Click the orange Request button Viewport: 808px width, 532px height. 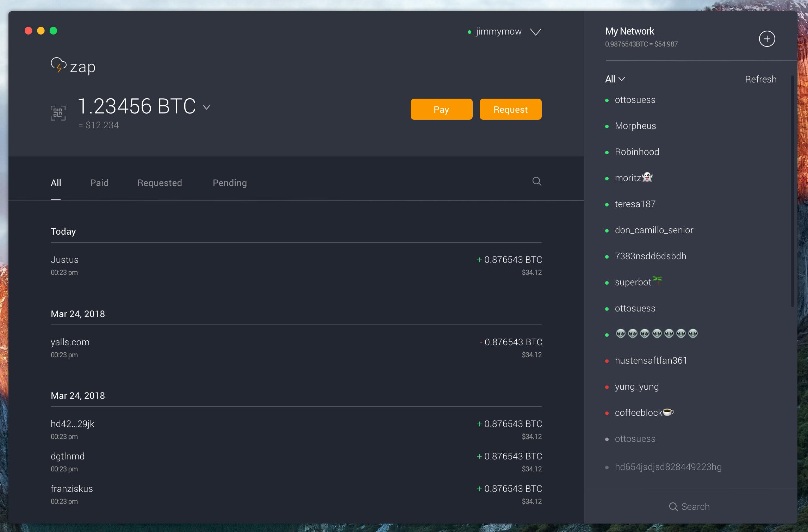click(x=510, y=109)
